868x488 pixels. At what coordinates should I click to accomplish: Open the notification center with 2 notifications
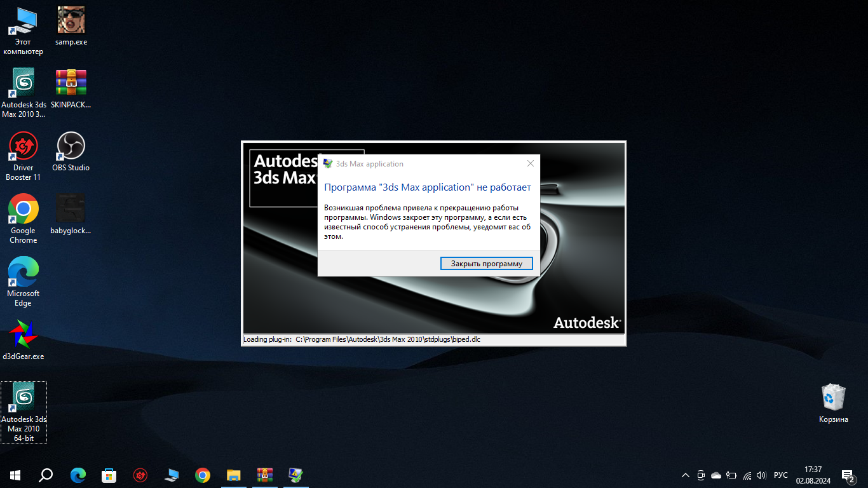pyautogui.click(x=848, y=475)
